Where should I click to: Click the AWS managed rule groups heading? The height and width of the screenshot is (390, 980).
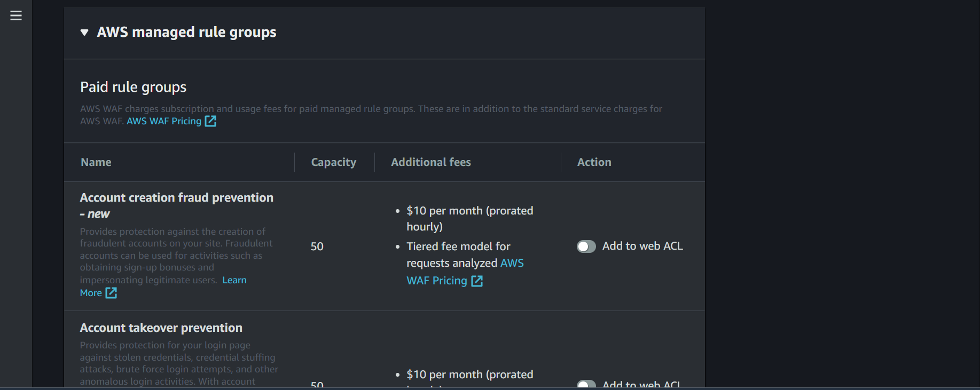tap(187, 33)
